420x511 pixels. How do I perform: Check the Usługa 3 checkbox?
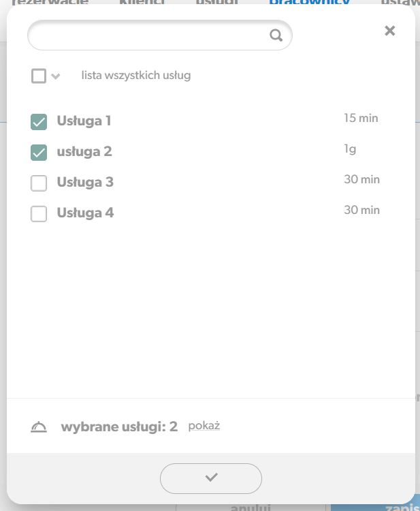click(39, 183)
